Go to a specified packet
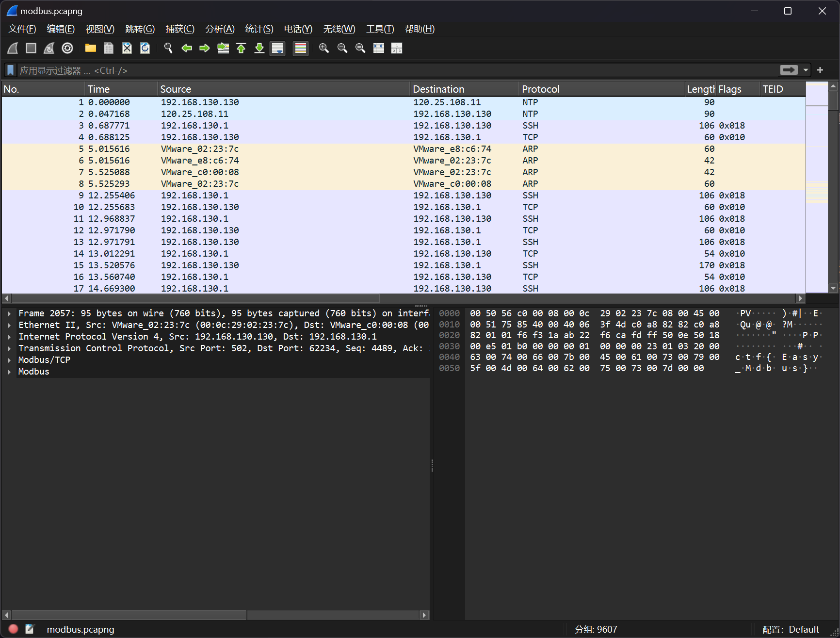Screen dimensions: 840x638 pos(223,48)
